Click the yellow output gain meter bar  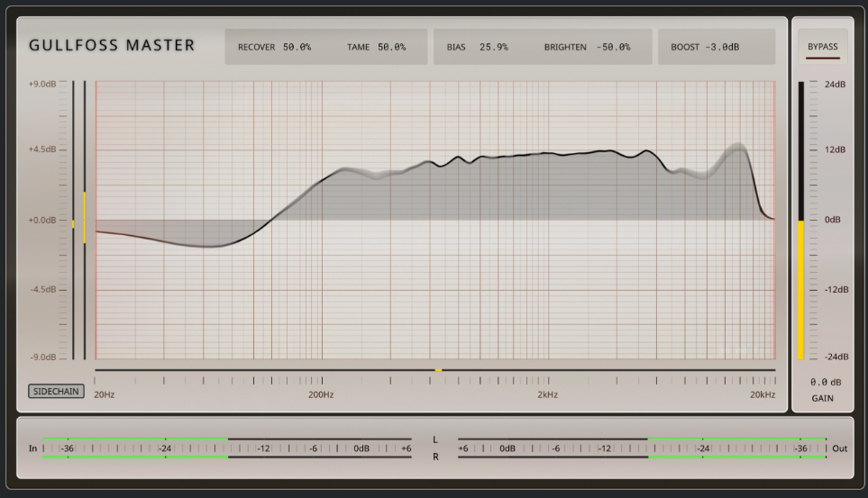click(x=800, y=290)
